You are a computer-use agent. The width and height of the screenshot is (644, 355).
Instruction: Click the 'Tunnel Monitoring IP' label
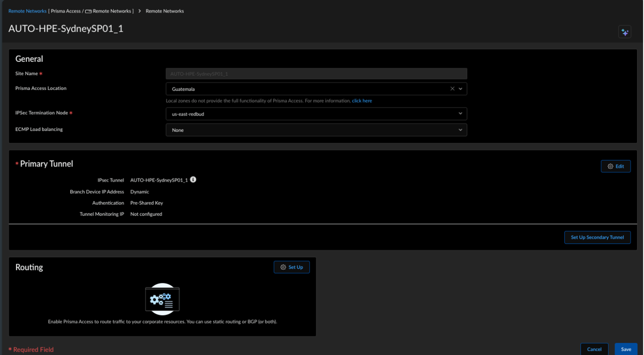(x=102, y=214)
